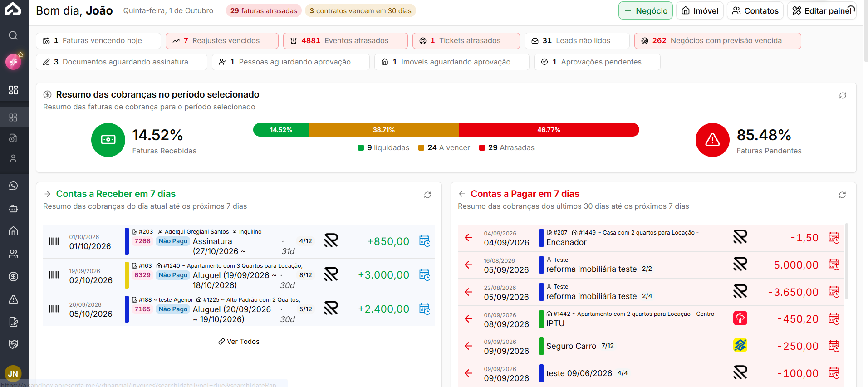Click the Contas a Pagar list scrollbar
Image resolution: width=868 pixels, height=387 pixels.
[x=847, y=261]
